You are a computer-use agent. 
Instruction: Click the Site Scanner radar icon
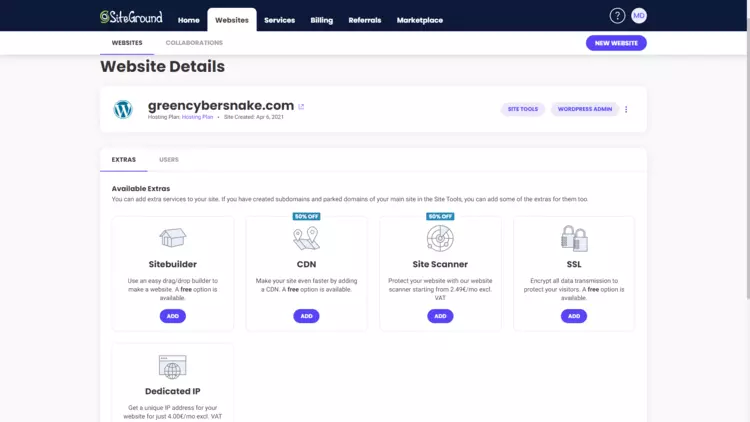(x=440, y=238)
